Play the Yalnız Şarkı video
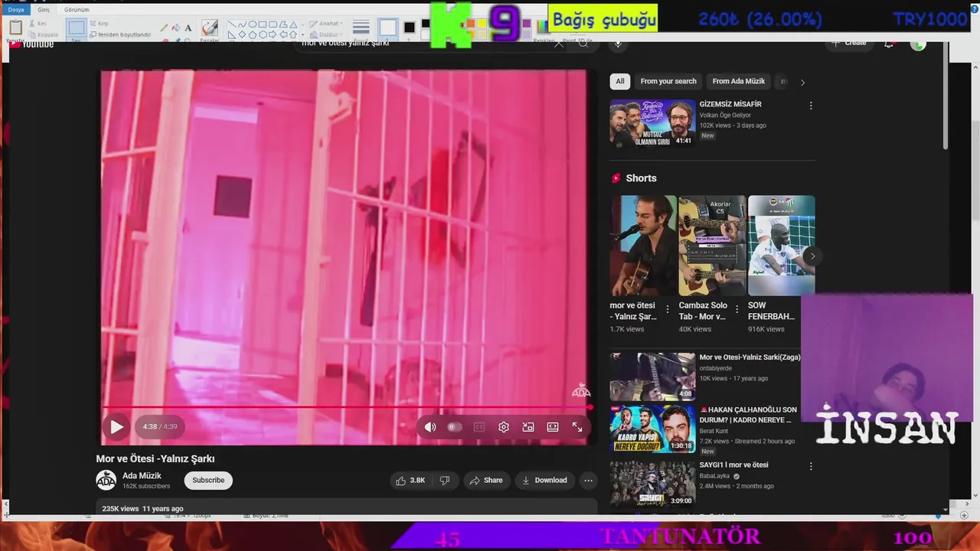 [x=116, y=427]
